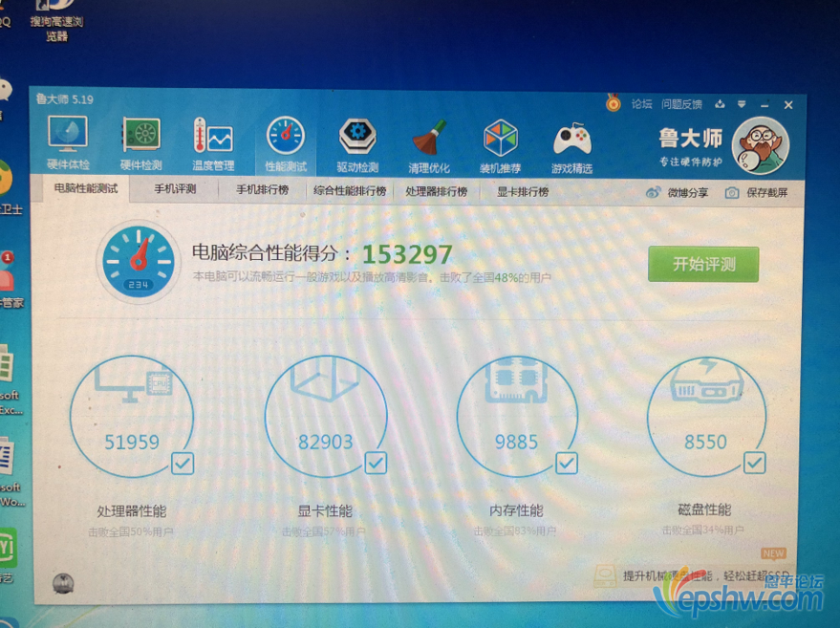840x628 pixels.
Task: Select the 性能测试 performance test section
Action: [x=286, y=143]
